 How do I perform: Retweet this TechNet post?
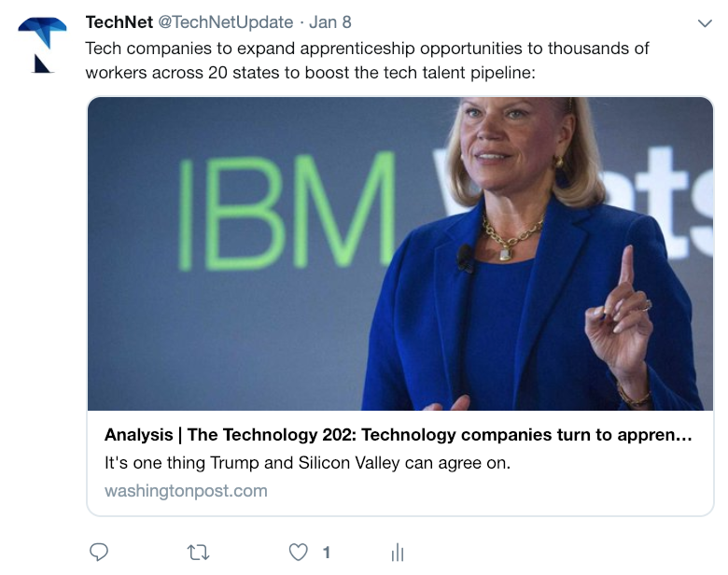point(198,553)
